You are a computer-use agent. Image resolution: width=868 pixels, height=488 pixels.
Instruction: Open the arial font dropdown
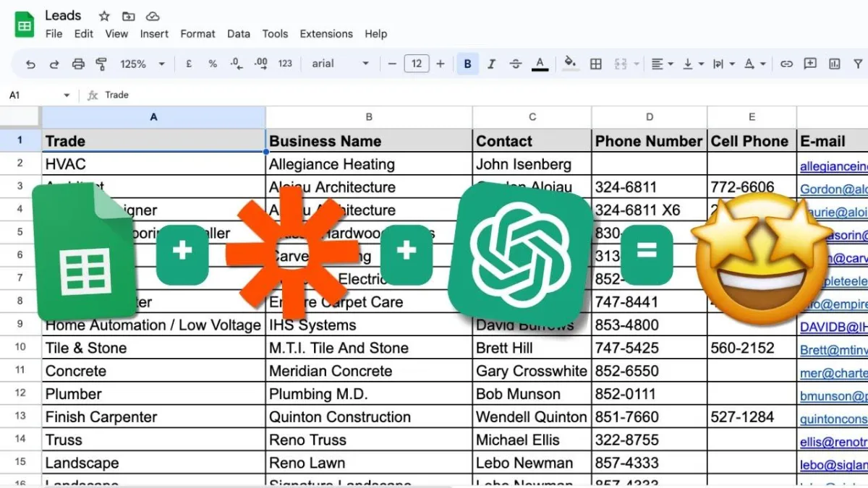pyautogui.click(x=341, y=64)
